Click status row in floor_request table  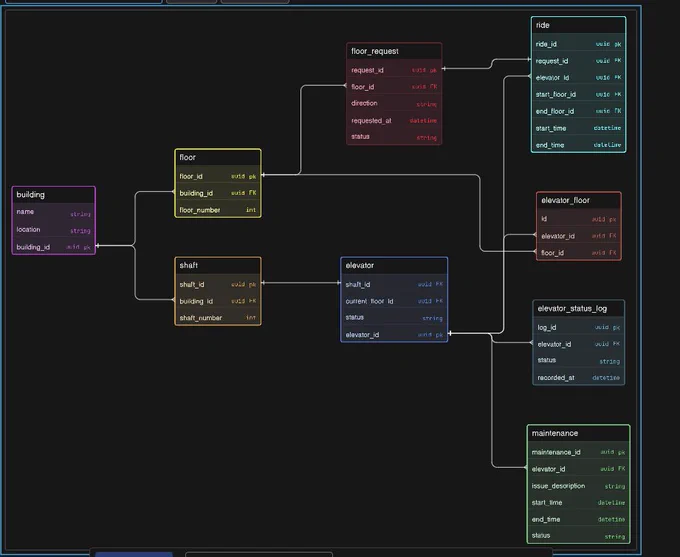[x=394, y=137]
